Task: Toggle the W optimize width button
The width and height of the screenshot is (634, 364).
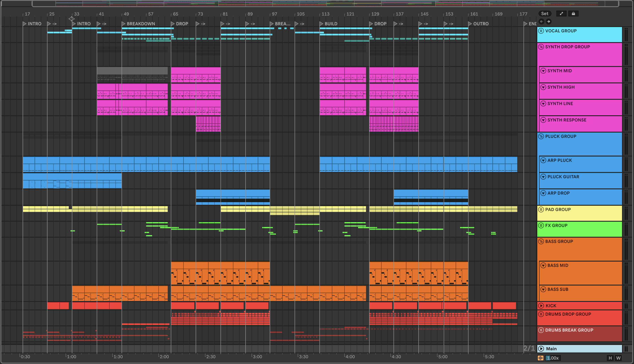Action: pyautogui.click(x=618, y=358)
